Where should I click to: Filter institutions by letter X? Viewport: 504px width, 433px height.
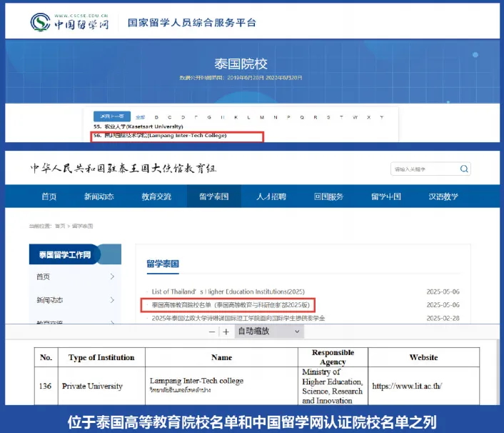point(368,117)
